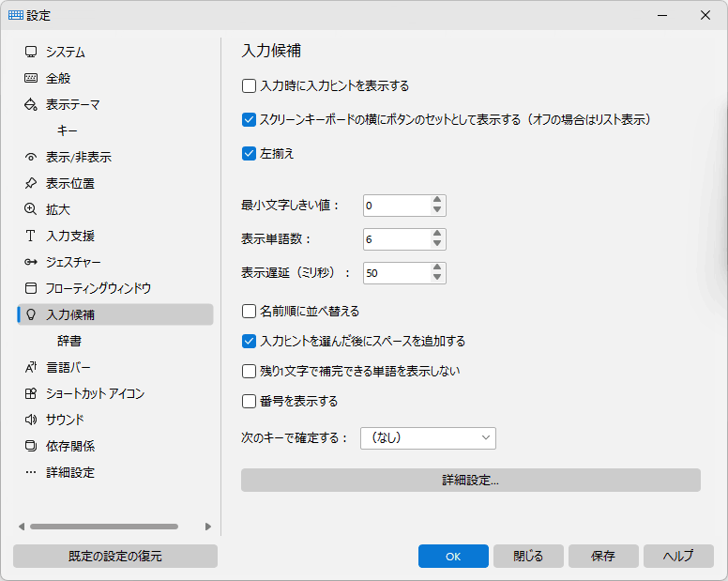This screenshot has width=728, height=581.
Task: Click the 入力候補 lightbulb icon
Action: (31, 314)
